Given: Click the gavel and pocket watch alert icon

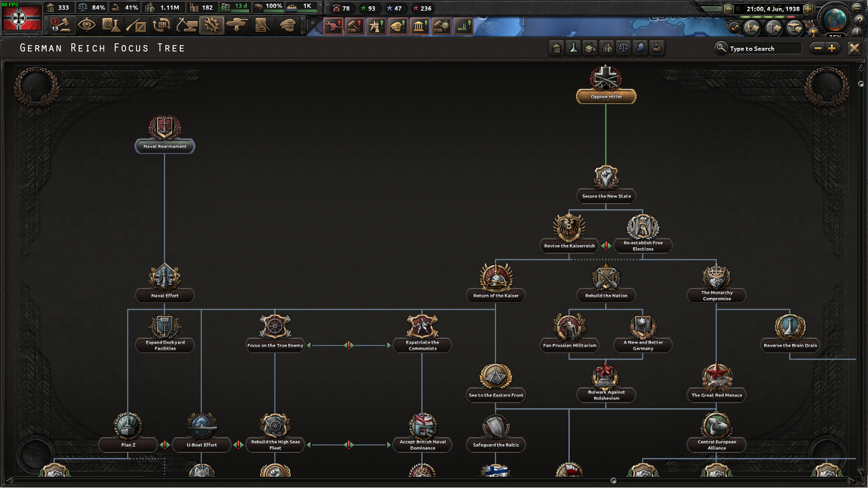Looking at the screenshot, I should (x=441, y=26).
